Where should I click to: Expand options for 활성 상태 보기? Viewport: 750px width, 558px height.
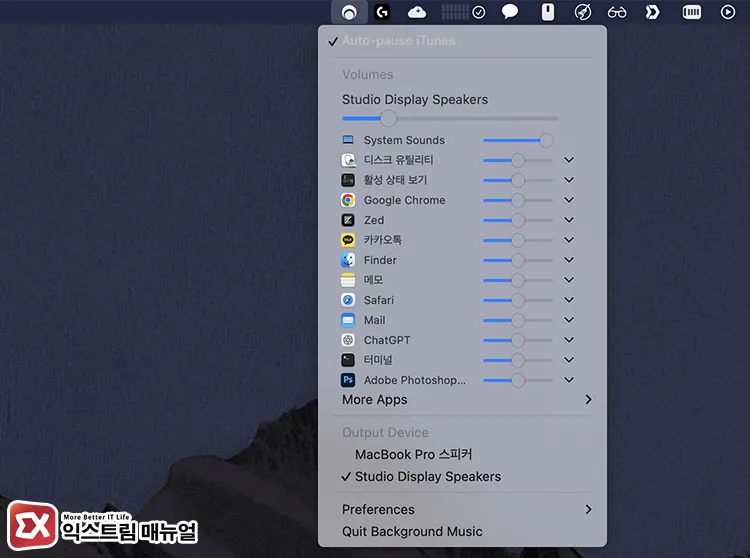pyautogui.click(x=569, y=180)
